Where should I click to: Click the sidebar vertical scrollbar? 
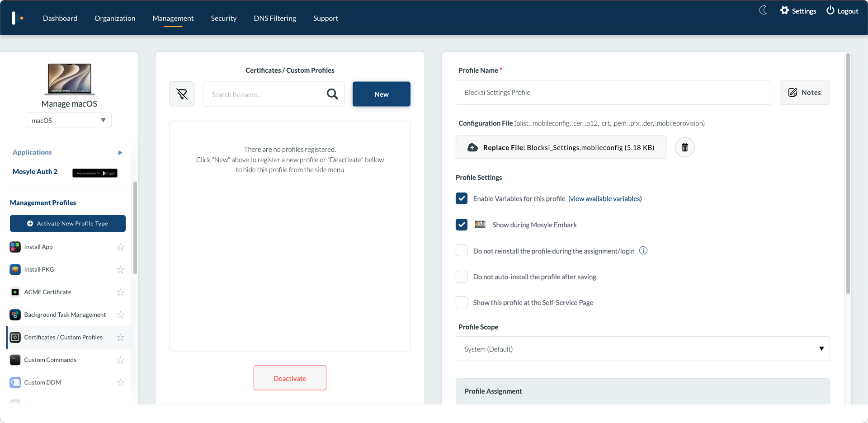tap(135, 227)
